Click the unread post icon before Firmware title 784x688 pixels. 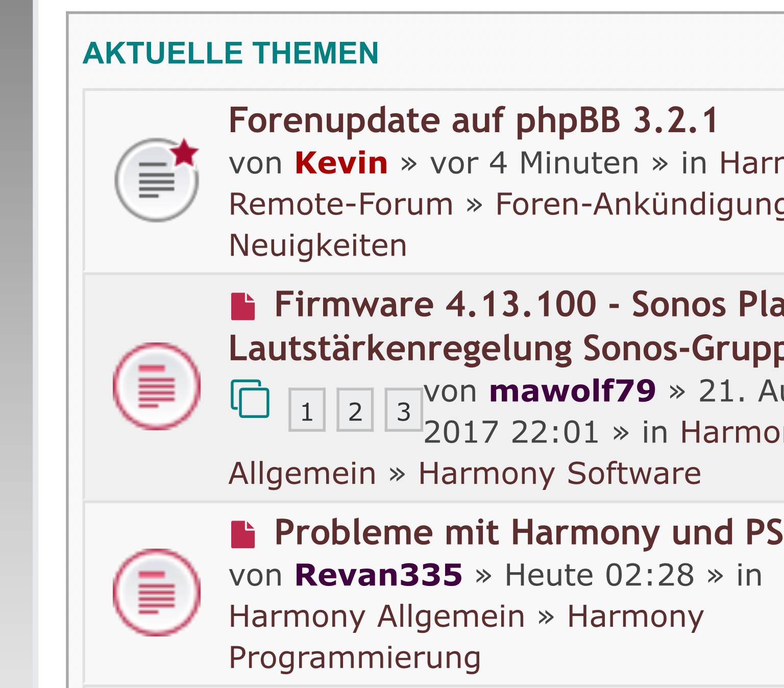tap(243, 306)
